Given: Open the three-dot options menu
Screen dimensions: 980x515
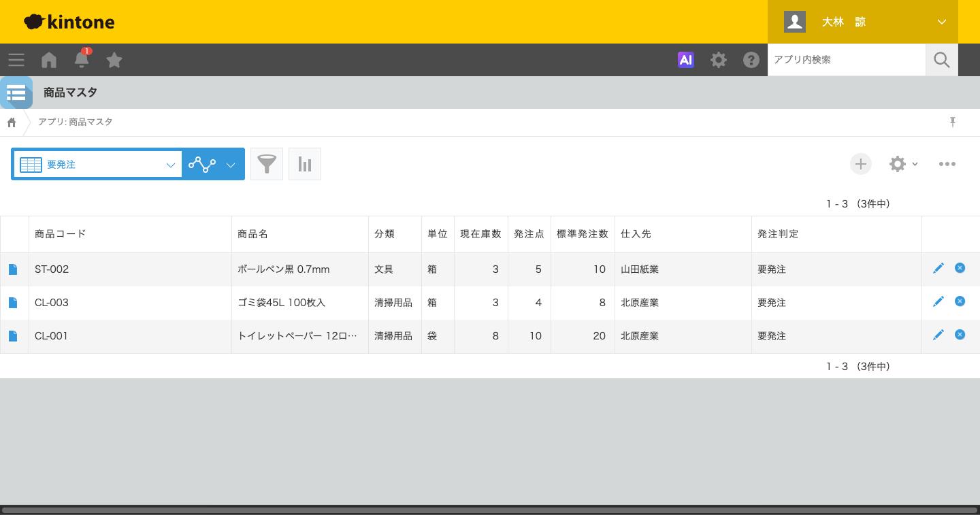Looking at the screenshot, I should pyautogui.click(x=947, y=164).
